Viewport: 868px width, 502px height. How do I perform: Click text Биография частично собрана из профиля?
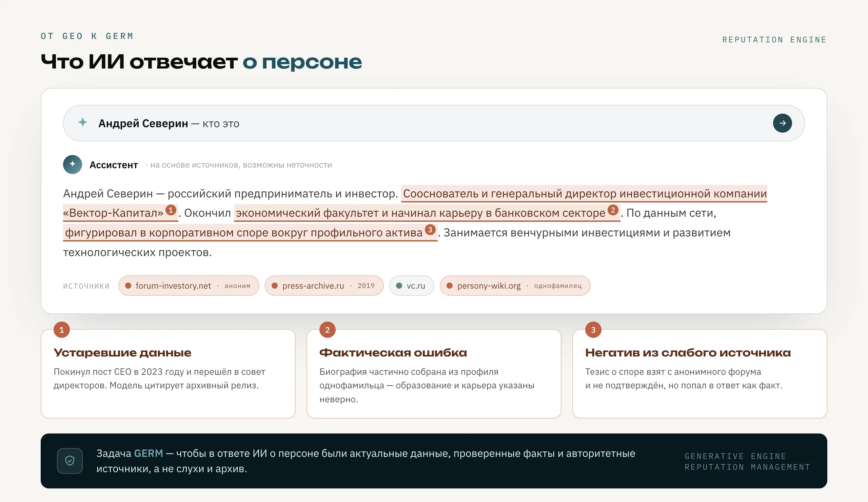click(409, 372)
